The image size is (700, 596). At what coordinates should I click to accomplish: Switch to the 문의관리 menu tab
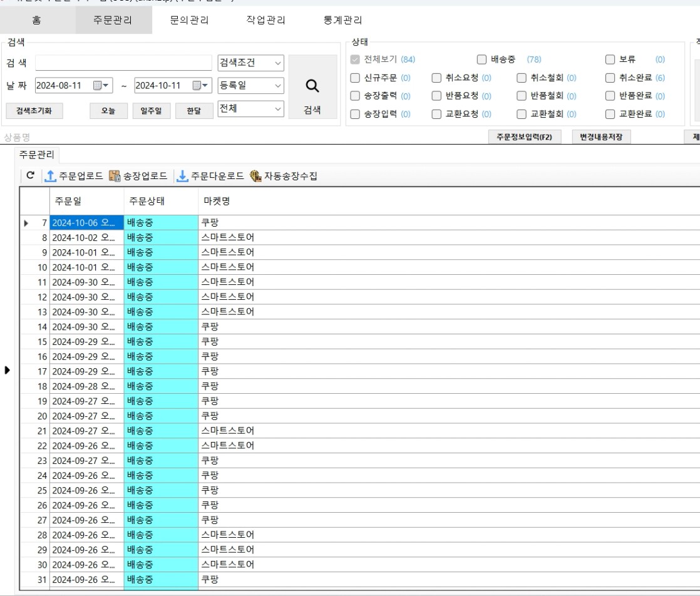pos(190,21)
